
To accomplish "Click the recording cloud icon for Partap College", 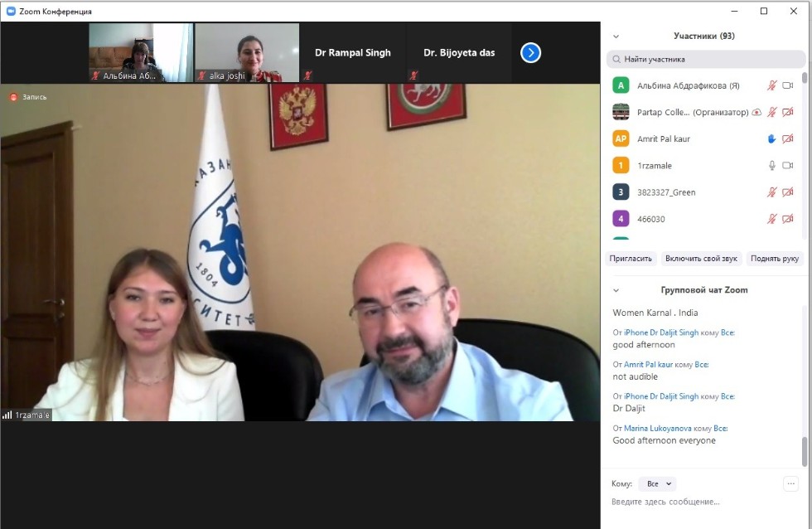I will (x=756, y=113).
